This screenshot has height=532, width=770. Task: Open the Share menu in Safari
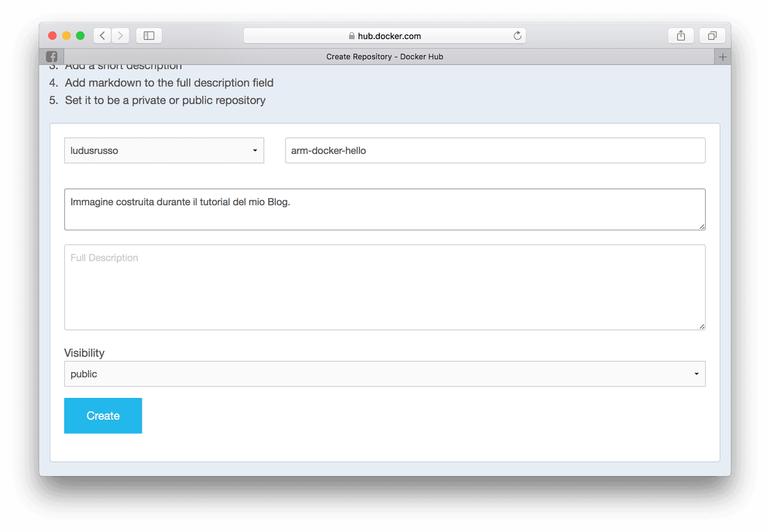pos(681,35)
